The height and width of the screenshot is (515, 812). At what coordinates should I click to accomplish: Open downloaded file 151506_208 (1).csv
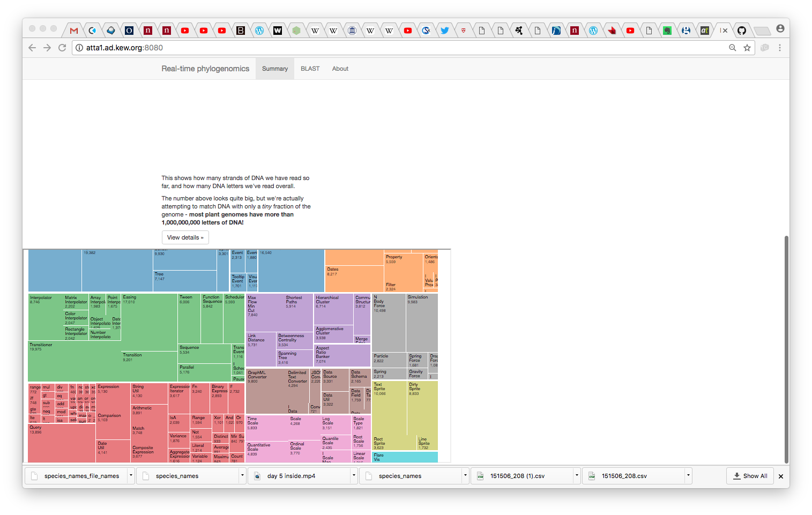click(522, 476)
